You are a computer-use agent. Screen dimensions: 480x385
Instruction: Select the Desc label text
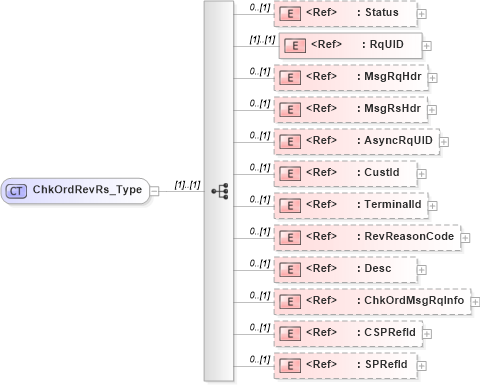[x=378, y=268]
